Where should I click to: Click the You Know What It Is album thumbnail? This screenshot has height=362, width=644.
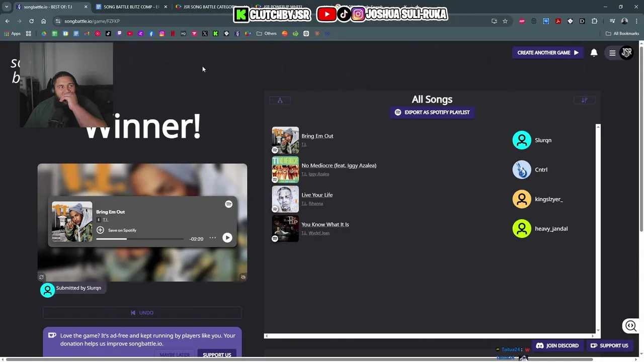pyautogui.click(x=285, y=228)
